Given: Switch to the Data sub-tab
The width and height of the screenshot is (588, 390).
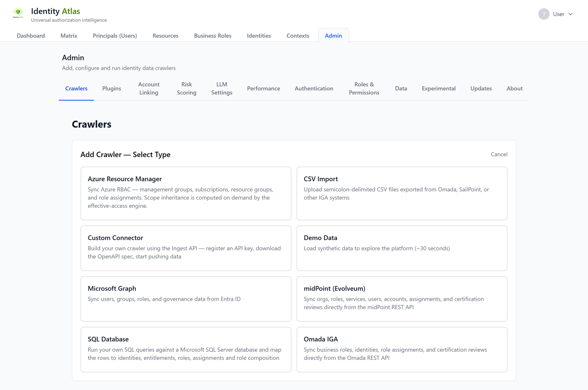Looking at the screenshot, I should point(401,88).
